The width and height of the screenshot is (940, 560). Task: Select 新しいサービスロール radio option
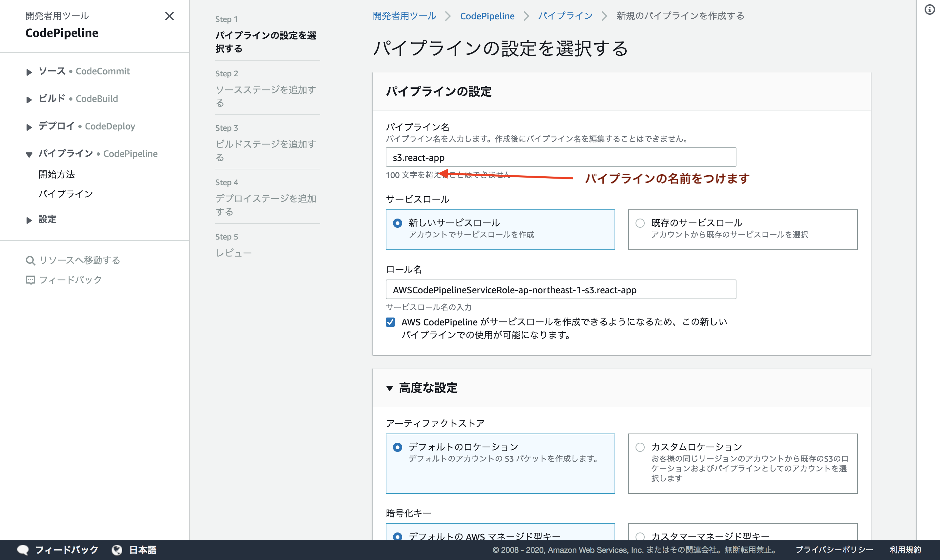397,223
